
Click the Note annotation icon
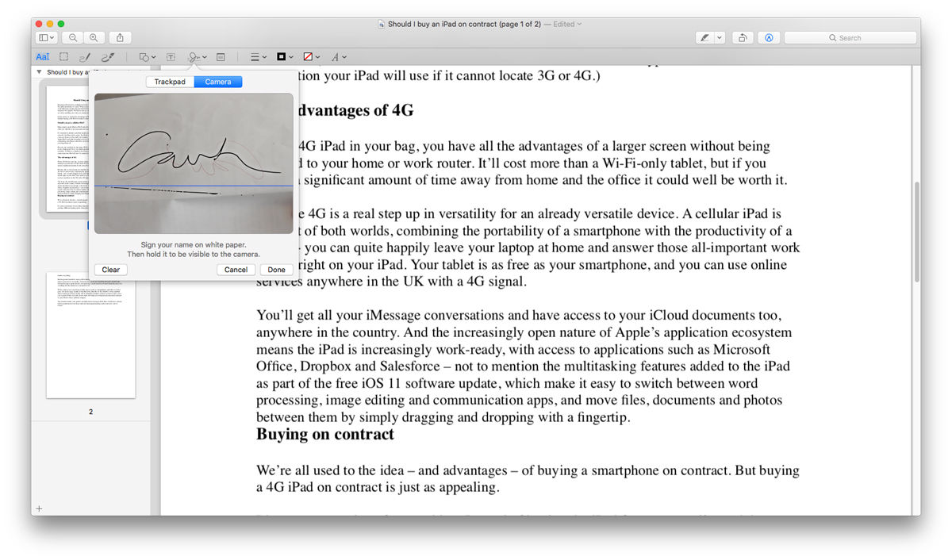pyautogui.click(x=221, y=56)
